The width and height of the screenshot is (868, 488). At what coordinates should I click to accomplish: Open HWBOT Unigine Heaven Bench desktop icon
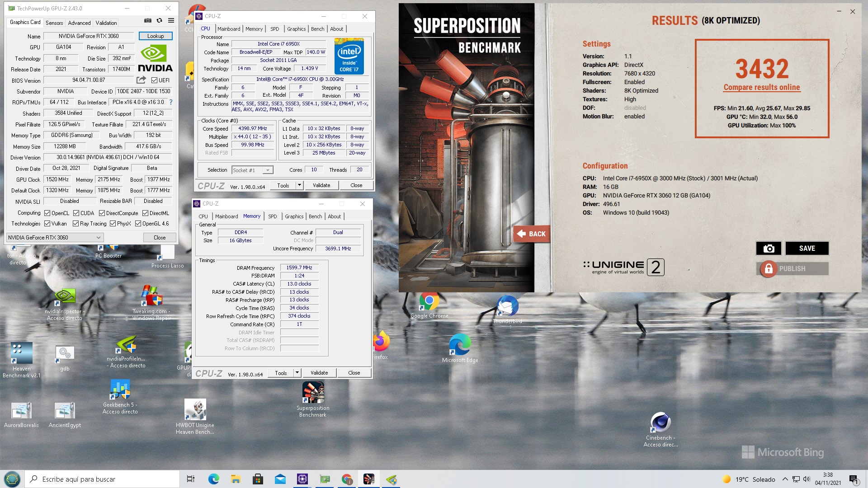(195, 417)
